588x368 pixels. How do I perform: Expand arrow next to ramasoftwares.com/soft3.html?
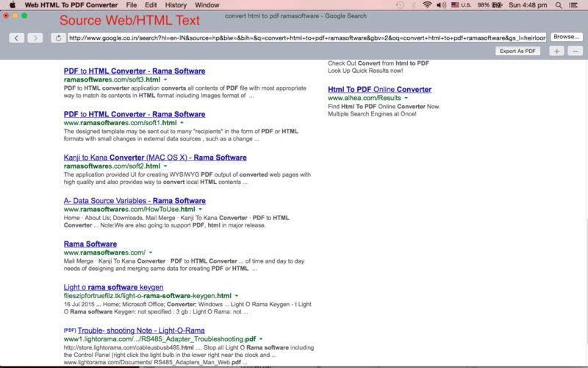point(165,79)
